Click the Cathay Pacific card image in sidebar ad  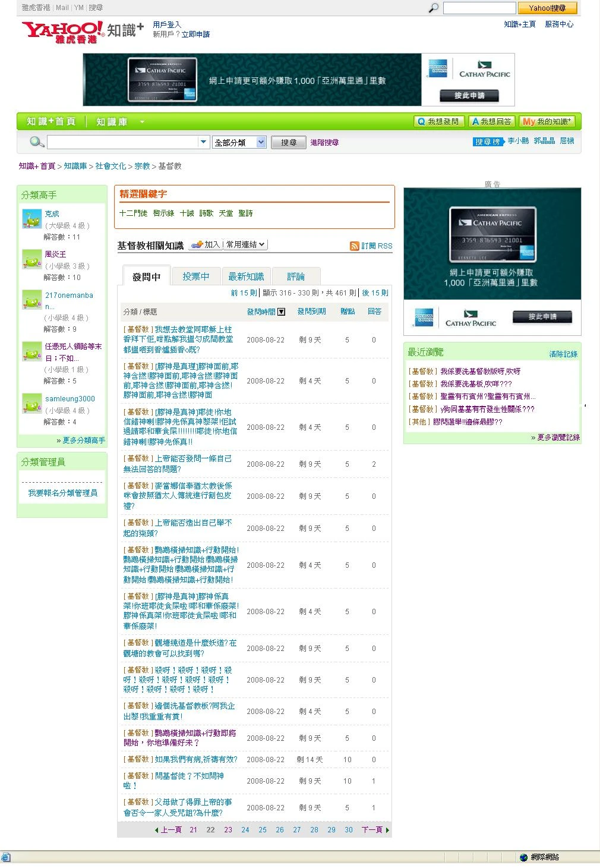(x=492, y=234)
